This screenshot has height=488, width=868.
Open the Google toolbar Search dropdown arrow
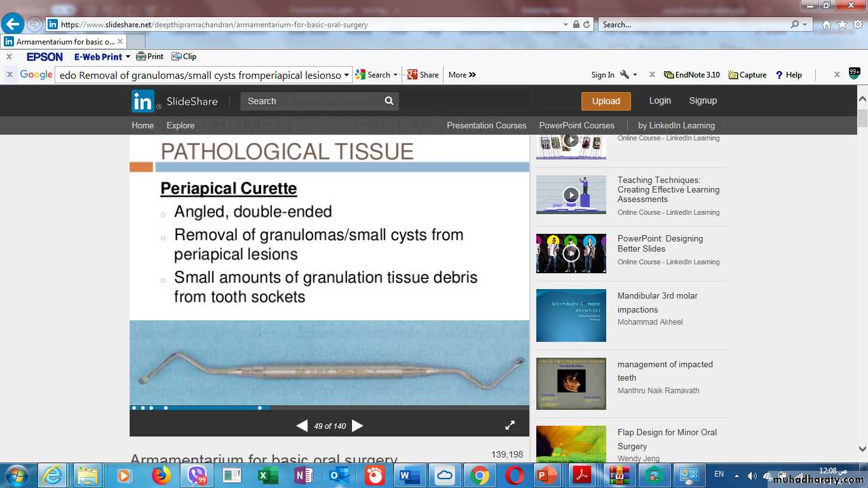point(395,75)
